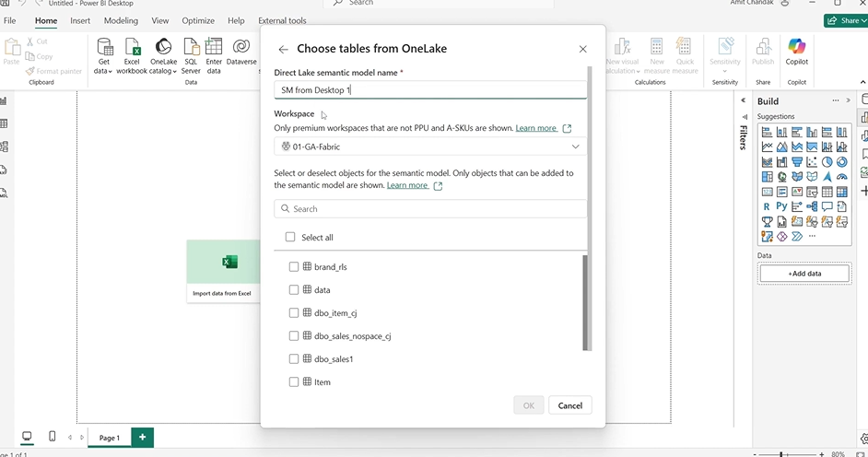Open Build pane more options ellipsis
The image size is (868, 457).
[836, 100]
